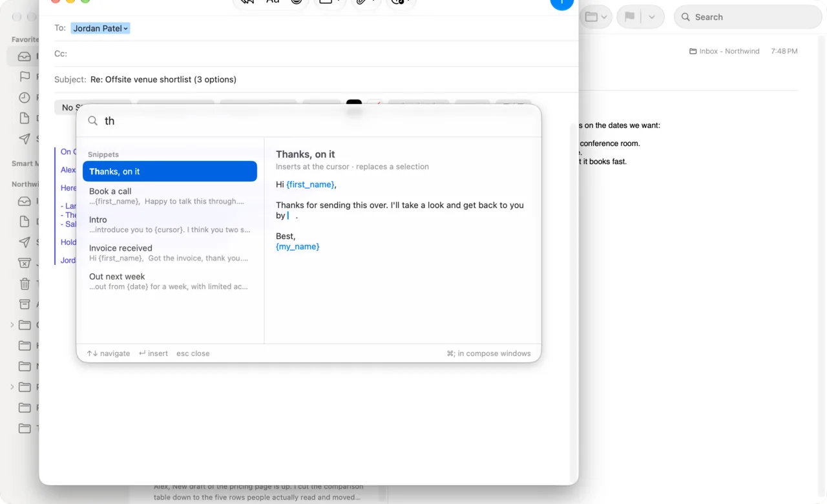The image size is (827, 504).
Task: Open the Northwind account Inbox tray icon
Action: (25, 201)
